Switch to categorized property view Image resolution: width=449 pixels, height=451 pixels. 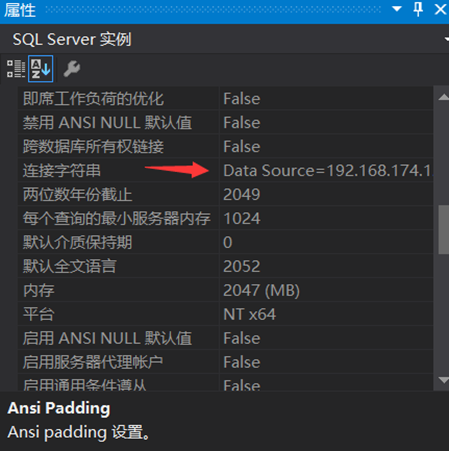pyautogui.click(x=16, y=69)
